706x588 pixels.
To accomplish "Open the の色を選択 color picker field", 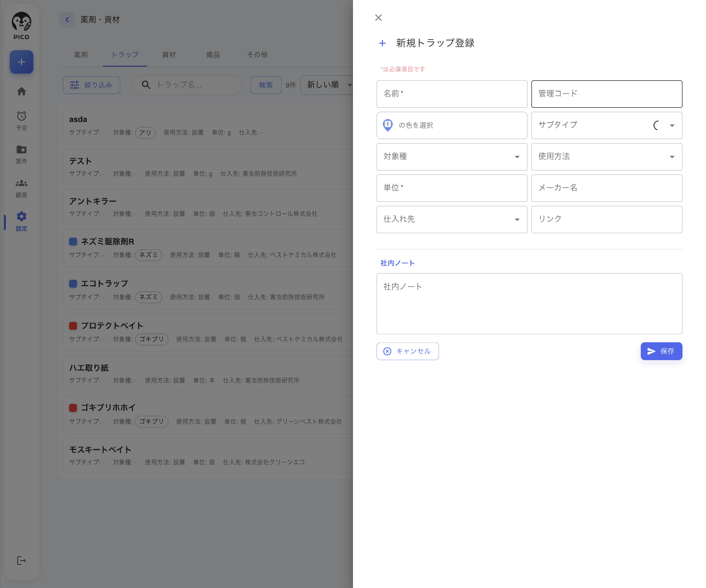I will coord(452,125).
